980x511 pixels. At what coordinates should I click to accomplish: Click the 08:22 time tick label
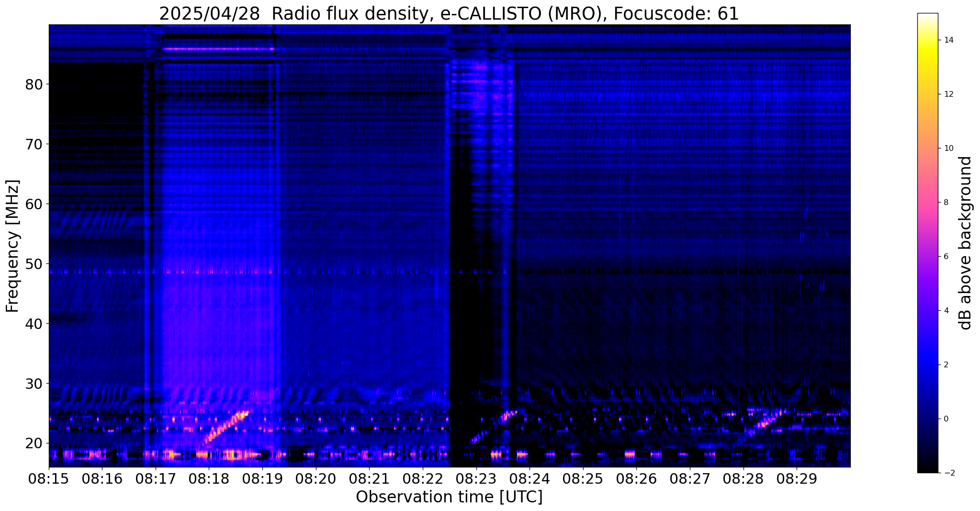(423, 478)
